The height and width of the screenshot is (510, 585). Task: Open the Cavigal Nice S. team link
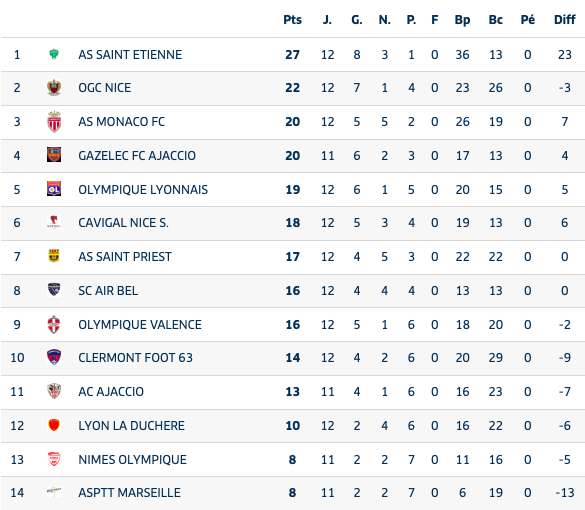[123, 223]
